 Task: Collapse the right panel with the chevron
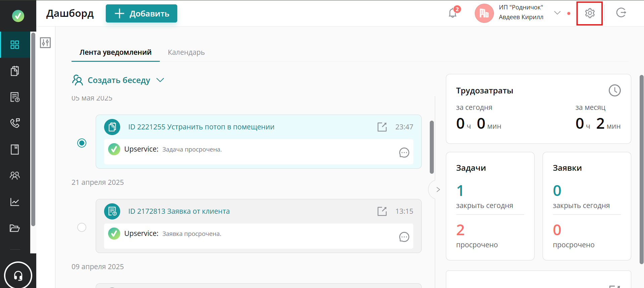point(438,190)
